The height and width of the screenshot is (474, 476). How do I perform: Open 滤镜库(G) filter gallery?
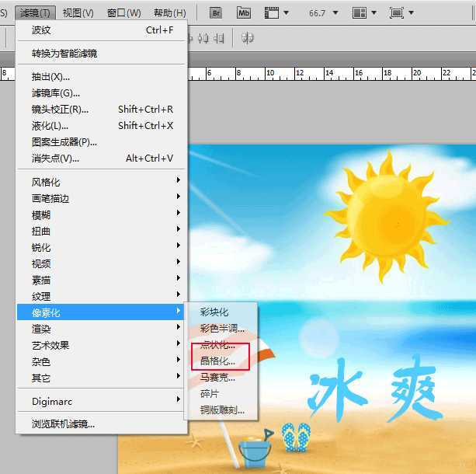(x=56, y=93)
